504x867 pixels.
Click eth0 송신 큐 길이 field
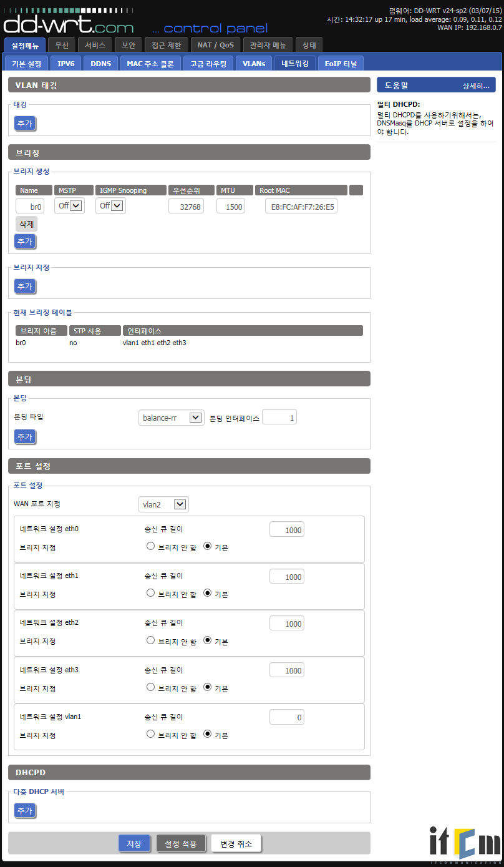(x=287, y=529)
